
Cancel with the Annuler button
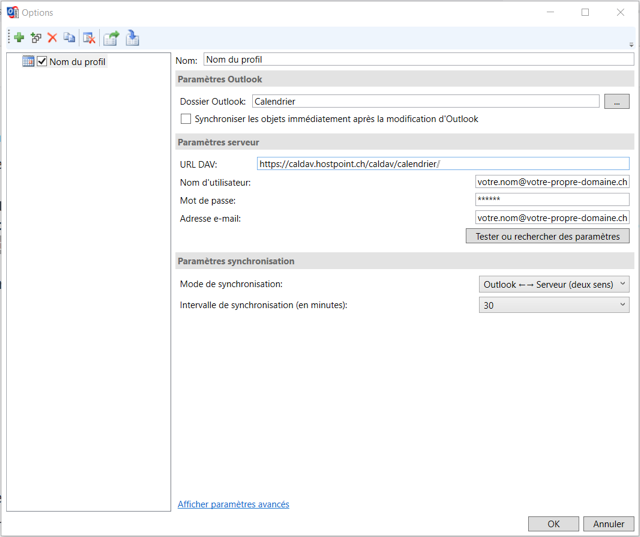point(608,524)
